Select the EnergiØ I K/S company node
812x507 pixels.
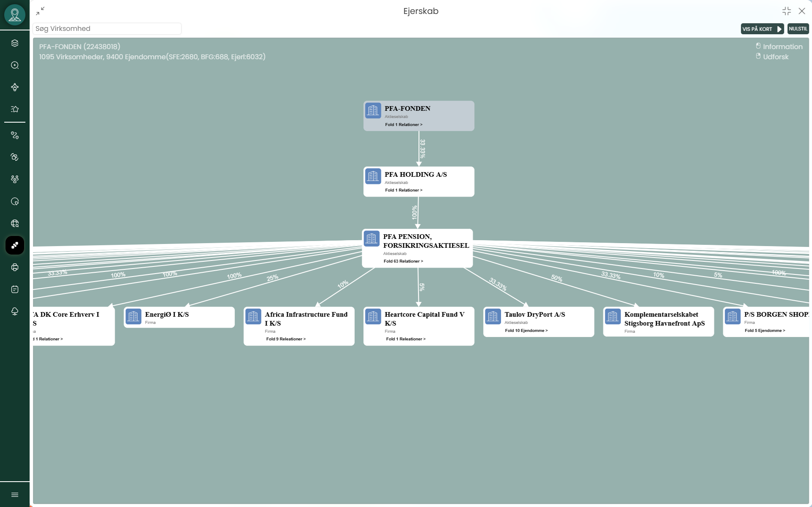179,317
